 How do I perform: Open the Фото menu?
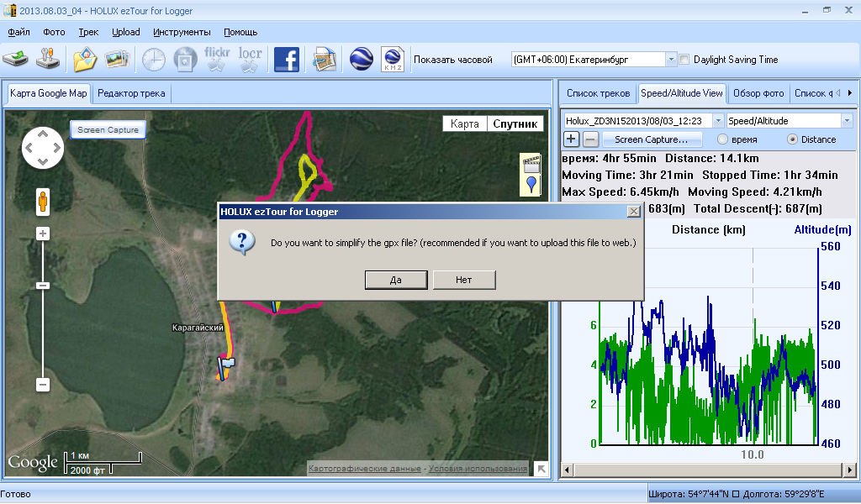tap(54, 32)
